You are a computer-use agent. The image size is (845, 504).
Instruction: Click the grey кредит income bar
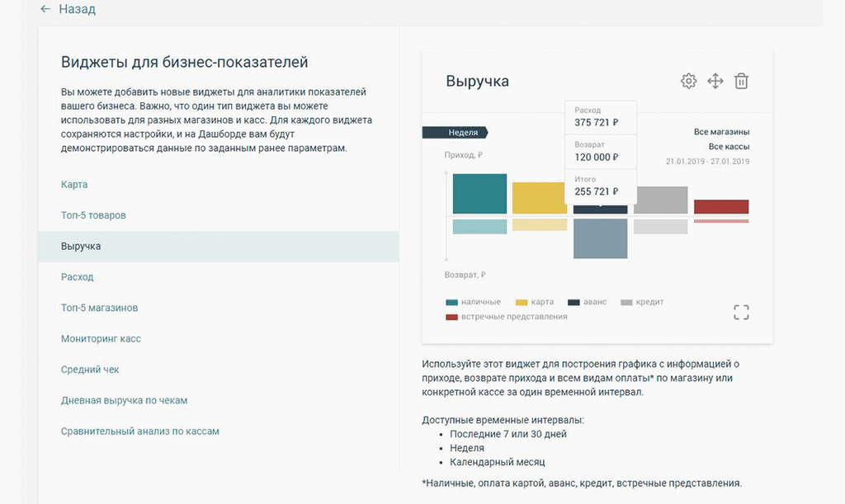pyautogui.click(x=661, y=200)
